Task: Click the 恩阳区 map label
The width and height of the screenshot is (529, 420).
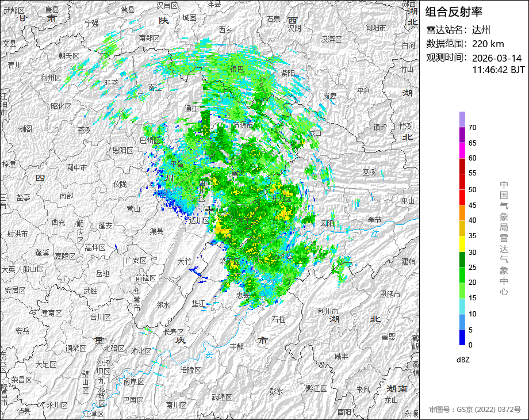Action: point(123,150)
